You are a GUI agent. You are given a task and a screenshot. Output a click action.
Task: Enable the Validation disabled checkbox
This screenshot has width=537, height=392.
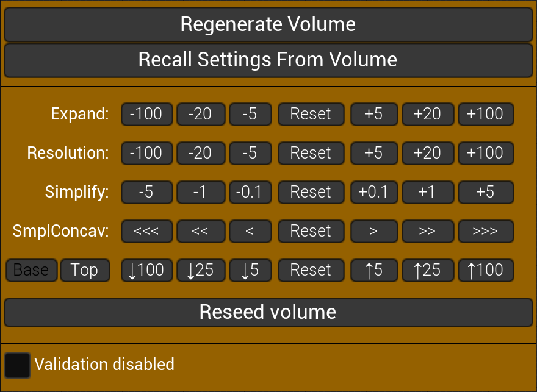tap(18, 365)
